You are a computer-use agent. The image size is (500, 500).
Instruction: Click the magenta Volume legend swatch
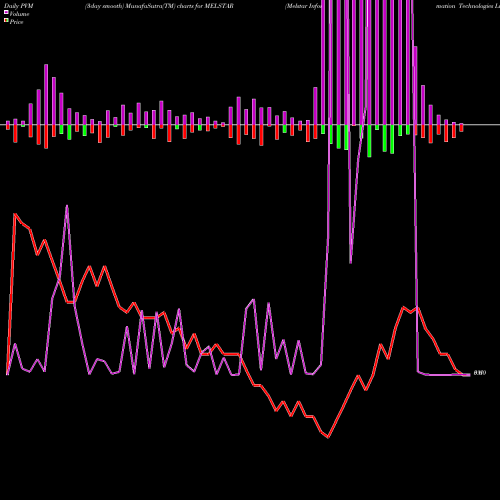click(6, 12)
